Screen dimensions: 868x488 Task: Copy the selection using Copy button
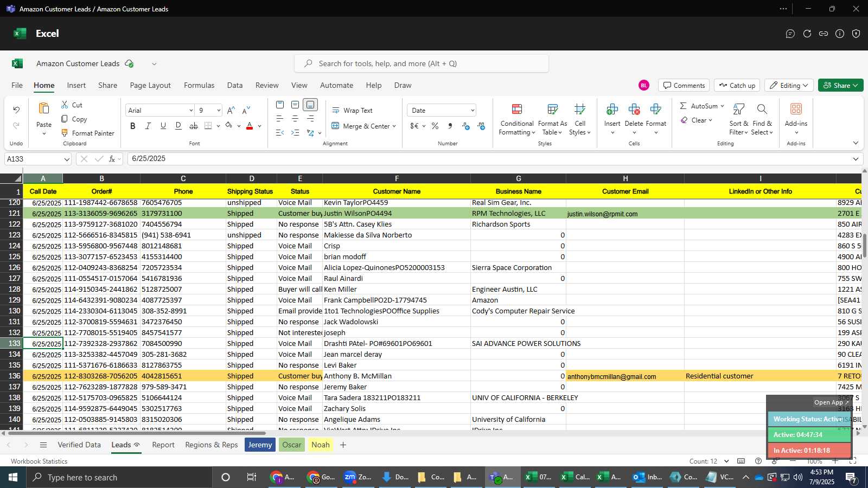74,119
